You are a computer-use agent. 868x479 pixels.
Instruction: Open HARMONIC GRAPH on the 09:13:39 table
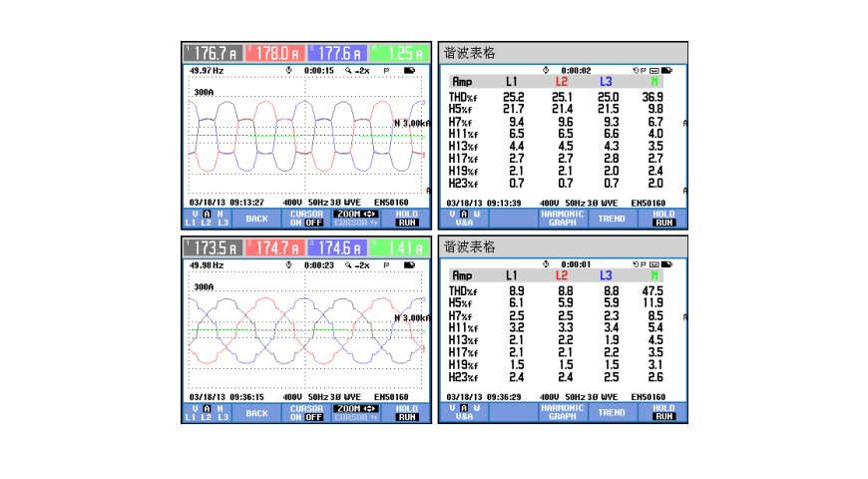(562, 218)
